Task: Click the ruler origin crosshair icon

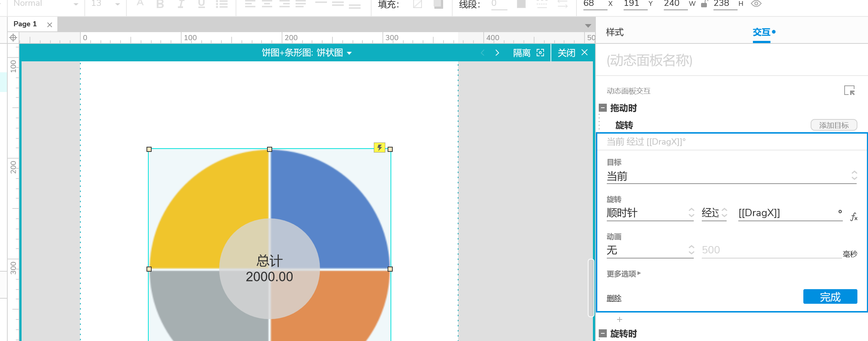Action: click(x=13, y=38)
